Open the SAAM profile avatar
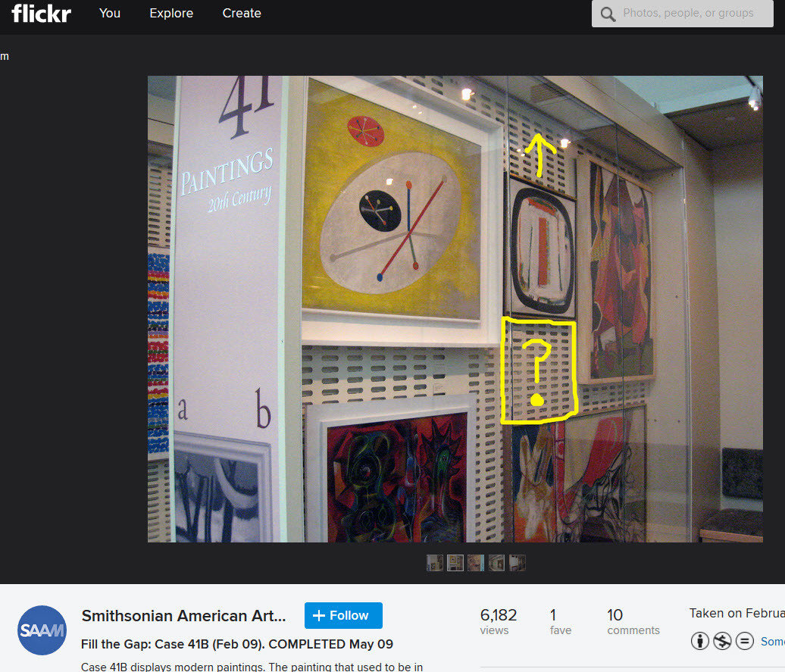Screen dimensions: 785x672 click(x=42, y=630)
